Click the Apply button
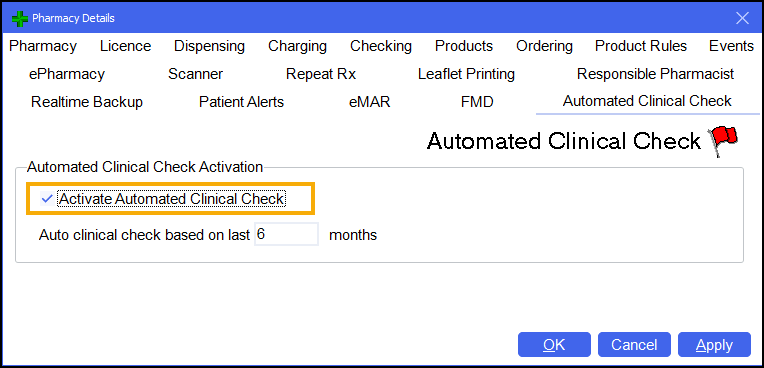This screenshot has height=368, width=764. 714,345
